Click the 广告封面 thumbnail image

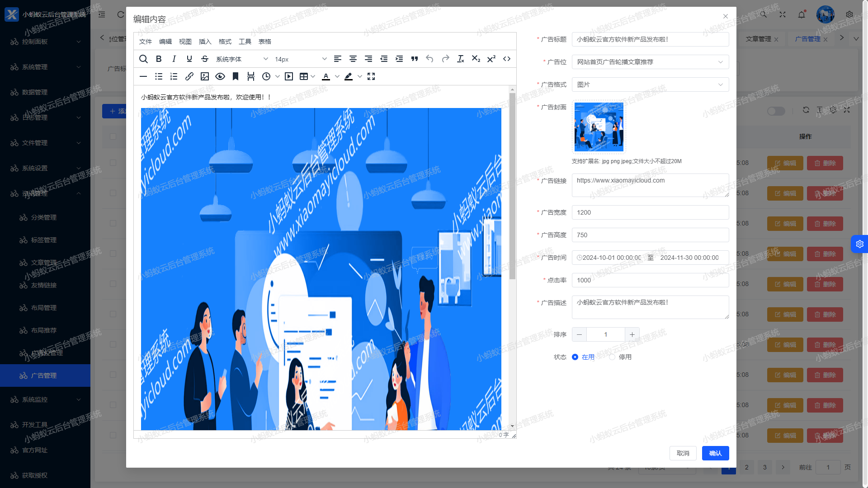599,127
